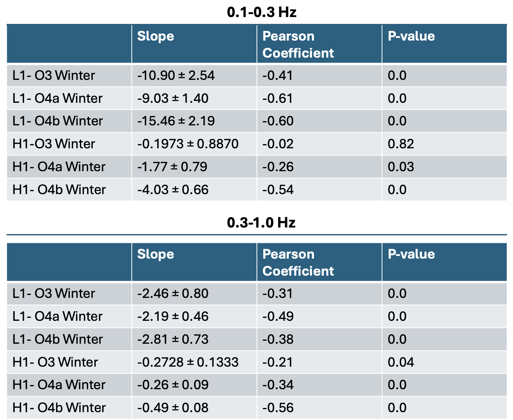Click P-value header in the 0.1-0.3 Hz table
The width and height of the screenshot is (513, 420).
[x=411, y=36]
